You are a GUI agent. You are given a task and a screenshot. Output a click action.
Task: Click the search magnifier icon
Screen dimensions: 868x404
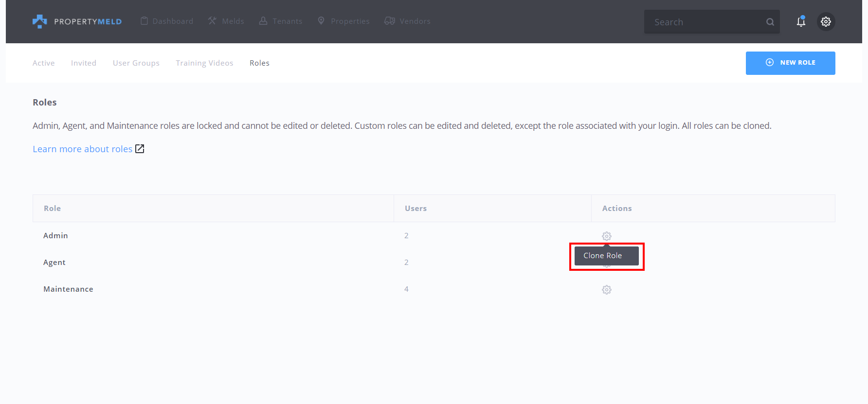tap(770, 22)
